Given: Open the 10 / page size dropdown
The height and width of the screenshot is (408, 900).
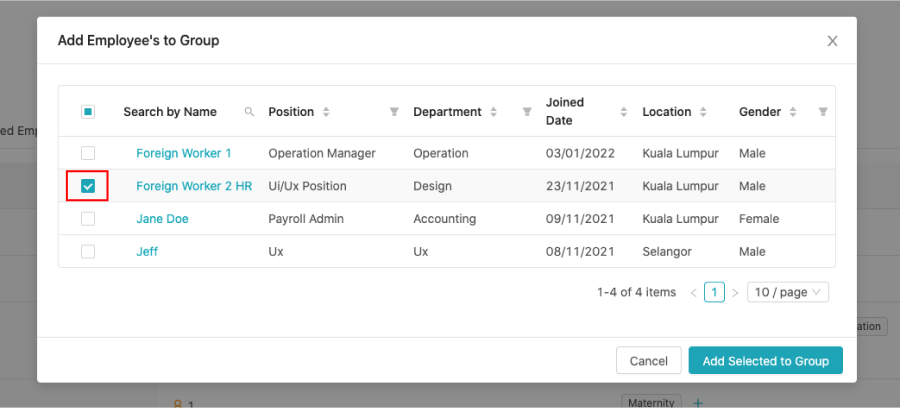Looking at the screenshot, I should [x=788, y=292].
